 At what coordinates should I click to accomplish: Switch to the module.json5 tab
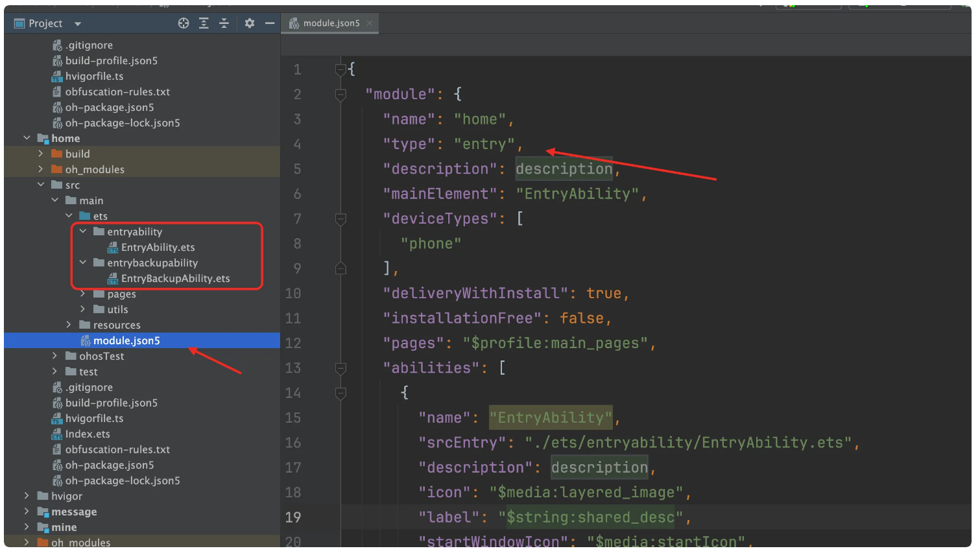click(331, 23)
